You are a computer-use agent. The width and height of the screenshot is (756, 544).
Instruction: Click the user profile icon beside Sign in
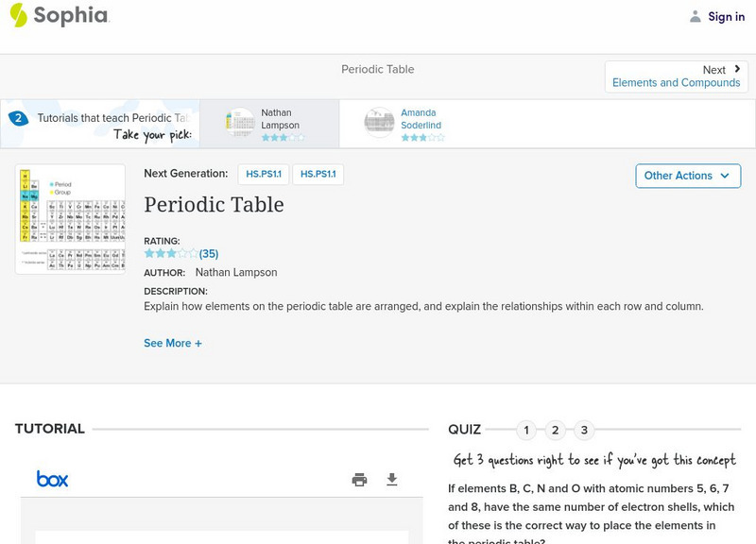pyautogui.click(x=696, y=16)
